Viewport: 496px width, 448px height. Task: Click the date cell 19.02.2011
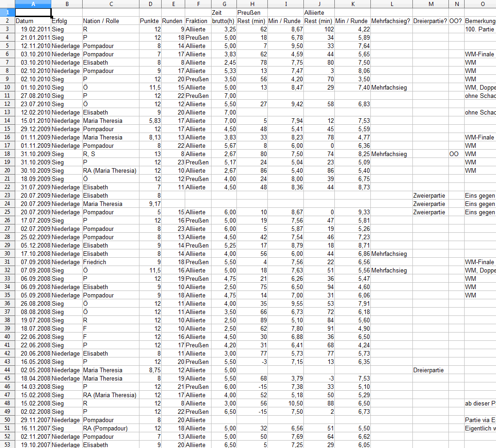pos(33,29)
